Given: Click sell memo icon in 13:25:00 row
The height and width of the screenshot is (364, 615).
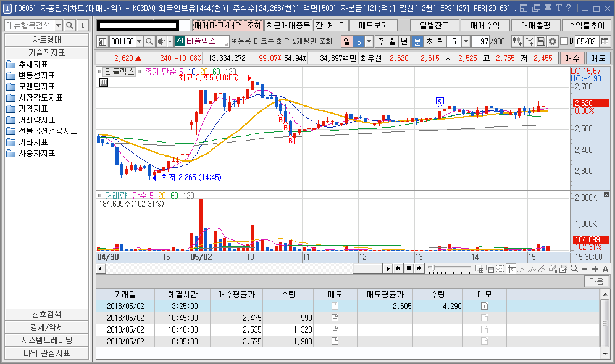Looking at the screenshot, I should [484, 306].
